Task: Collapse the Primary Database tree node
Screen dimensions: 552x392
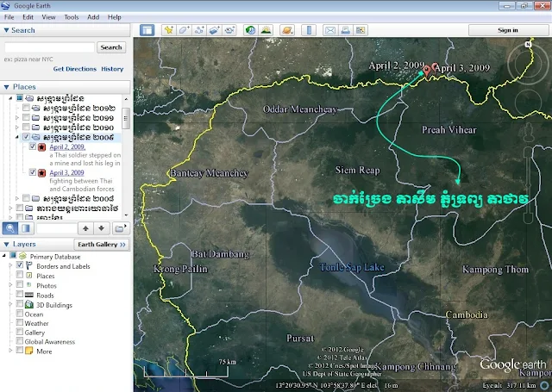Action: (x=4, y=255)
